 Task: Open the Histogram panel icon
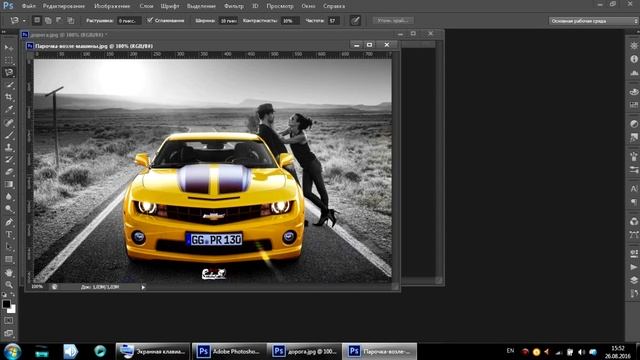click(x=634, y=73)
